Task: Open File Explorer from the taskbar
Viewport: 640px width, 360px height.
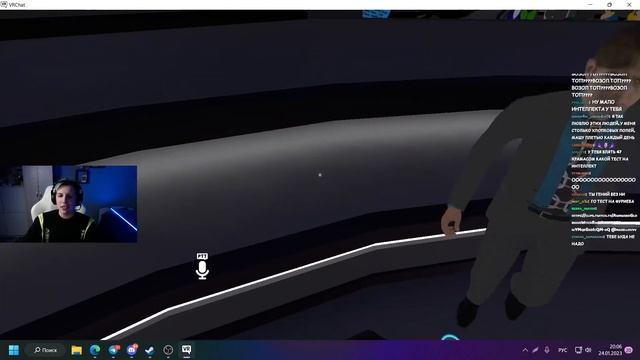Action: [76, 350]
